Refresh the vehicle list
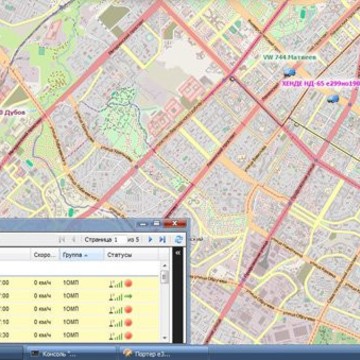The image size is (360, 360). click(179, 239)
